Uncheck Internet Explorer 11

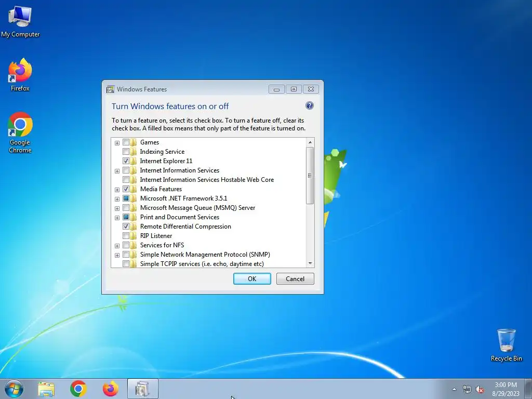click(x=126, y=161)
